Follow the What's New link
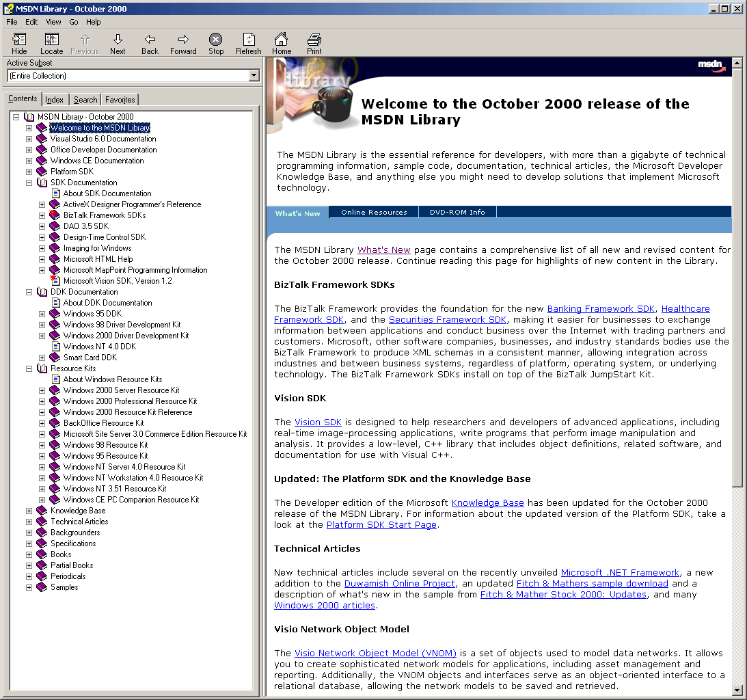The height and width of the screenshot is (700, 747). point(383,250)
